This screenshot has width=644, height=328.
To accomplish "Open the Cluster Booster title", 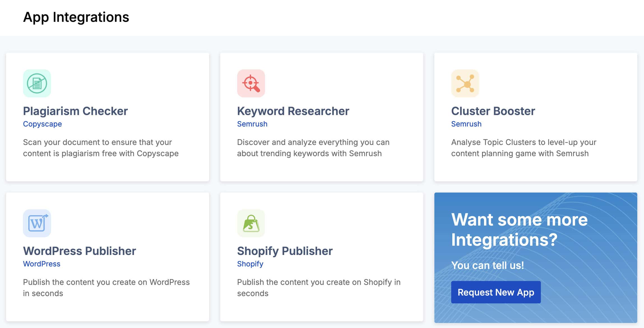I will tap(493, 111).
